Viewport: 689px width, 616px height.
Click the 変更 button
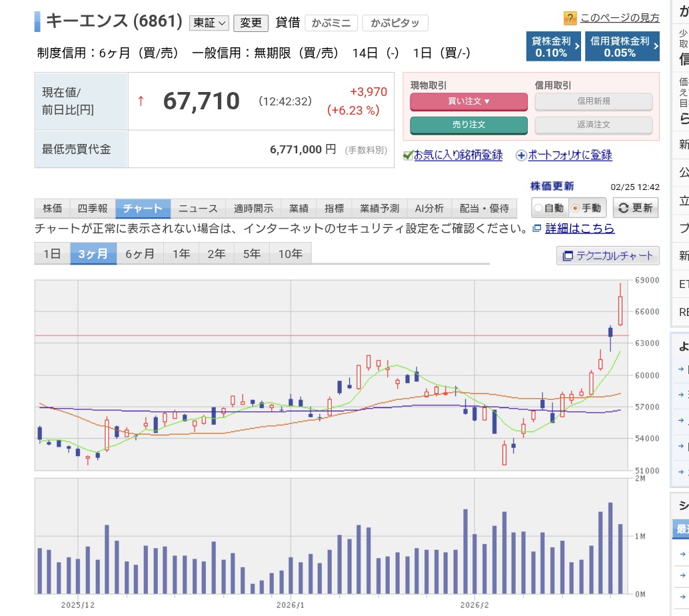pos(251,23)
